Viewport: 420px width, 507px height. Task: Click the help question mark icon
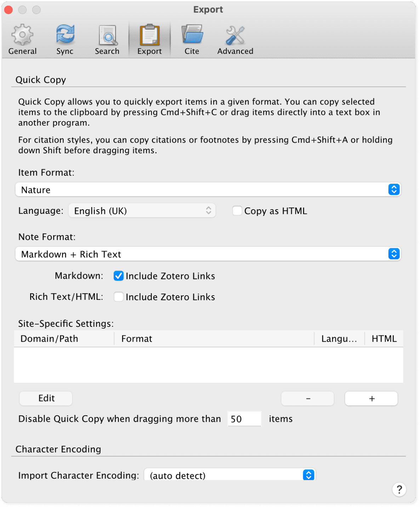pos(399,490)
